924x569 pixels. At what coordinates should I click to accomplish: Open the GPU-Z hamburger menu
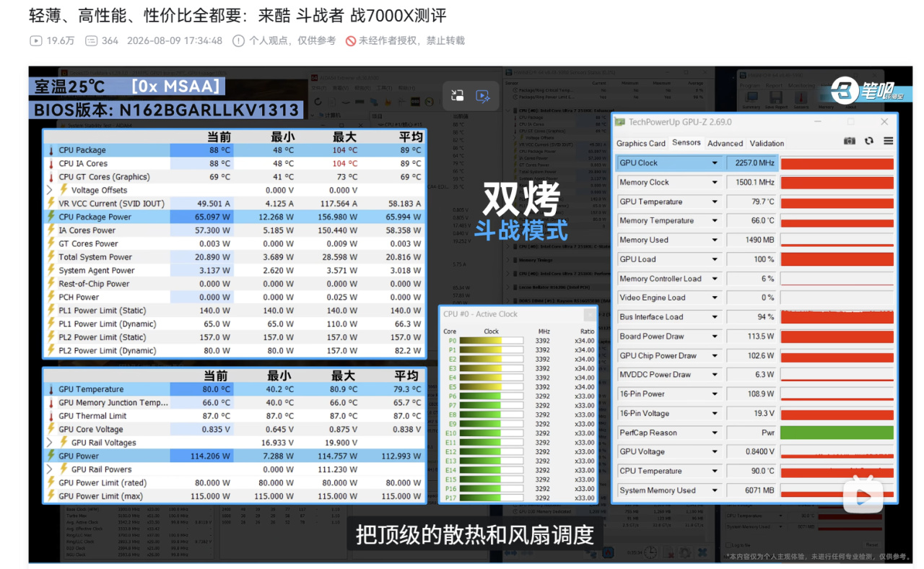[x=889, y=141]
